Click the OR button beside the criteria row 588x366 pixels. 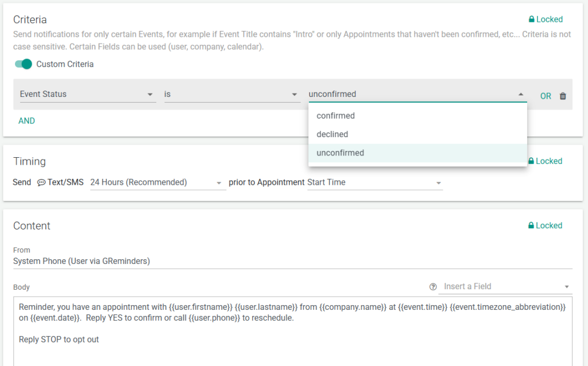coord(546,96)
